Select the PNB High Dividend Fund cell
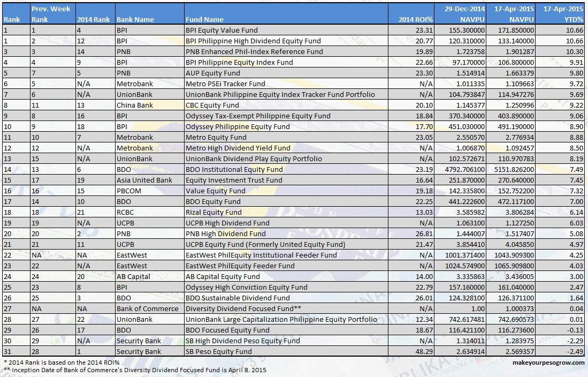 (x=225, y=233)
